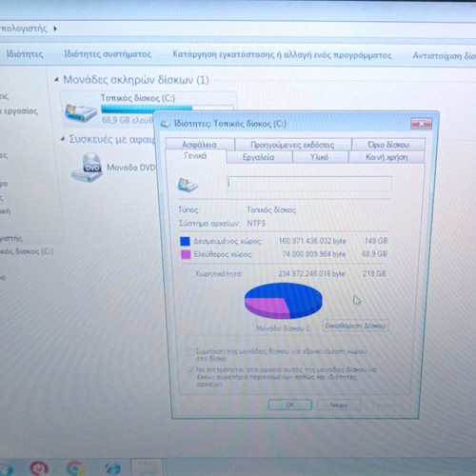Select the DVD drive icon in Explorer
Viewport: 476px width, 476px height.
87,168
